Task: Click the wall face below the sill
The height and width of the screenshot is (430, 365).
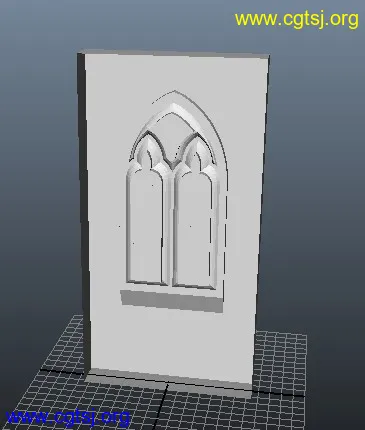Action: (172, 343)
